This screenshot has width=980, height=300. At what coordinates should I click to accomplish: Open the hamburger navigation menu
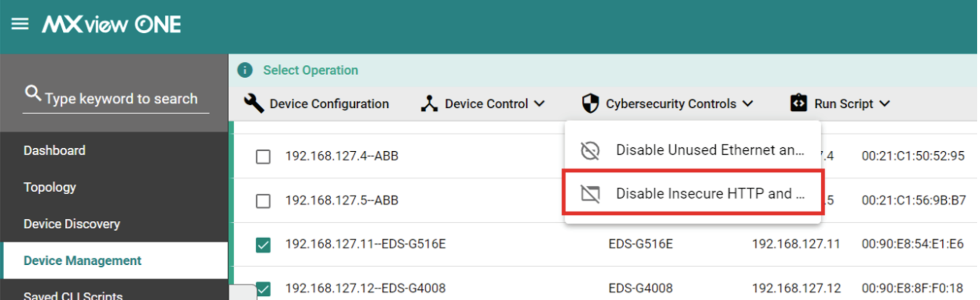click(x=20, y=24)
